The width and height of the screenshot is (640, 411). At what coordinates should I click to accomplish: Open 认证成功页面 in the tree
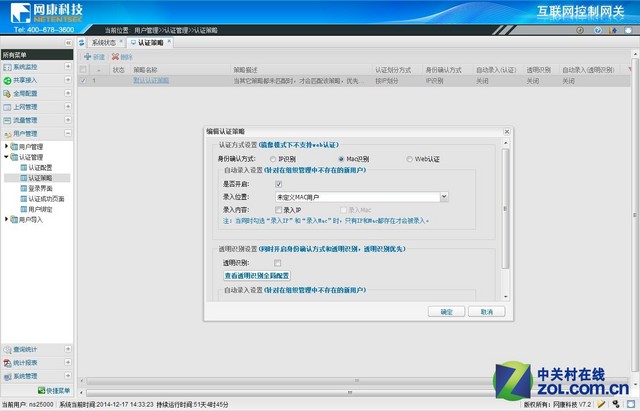[46, 199]
